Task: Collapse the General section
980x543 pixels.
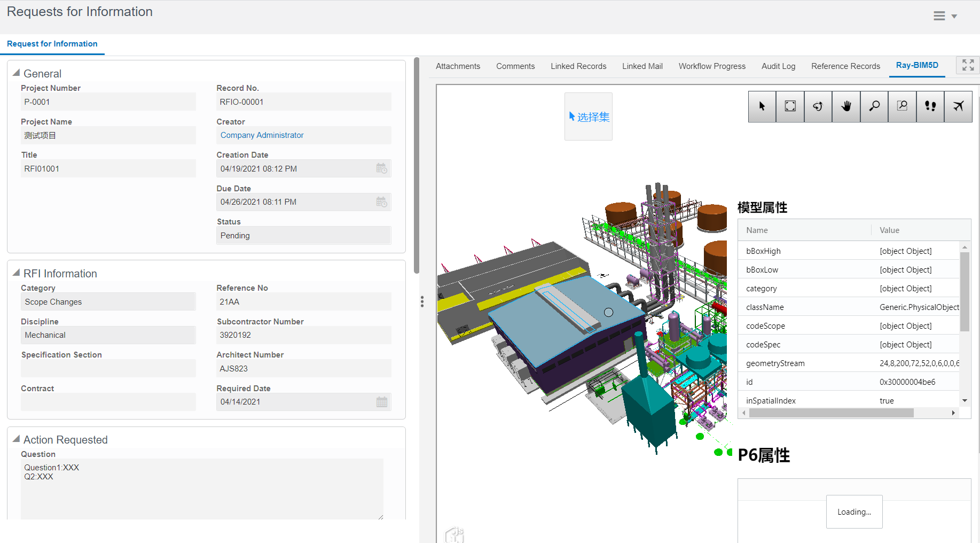Action: [x=17, y=73]
